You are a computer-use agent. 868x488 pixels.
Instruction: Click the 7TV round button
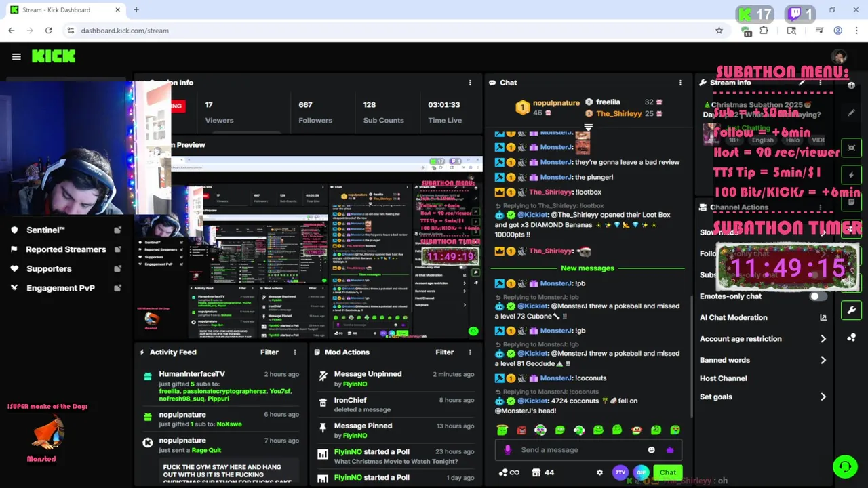[620, 472]
